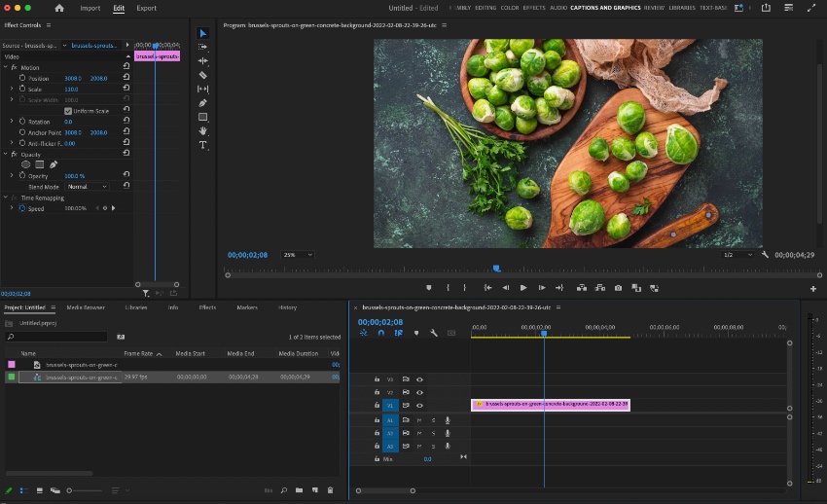Toggle snap in timeline magnet icon
Image resolution: width=827 pixels, height=504 pixels.
coord(381,333)
